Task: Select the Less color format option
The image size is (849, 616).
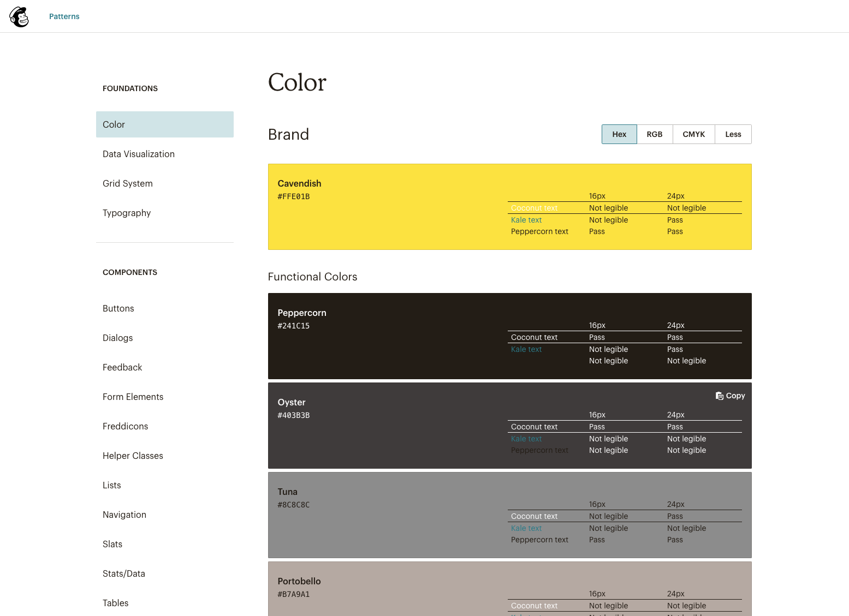Action: 733,134
